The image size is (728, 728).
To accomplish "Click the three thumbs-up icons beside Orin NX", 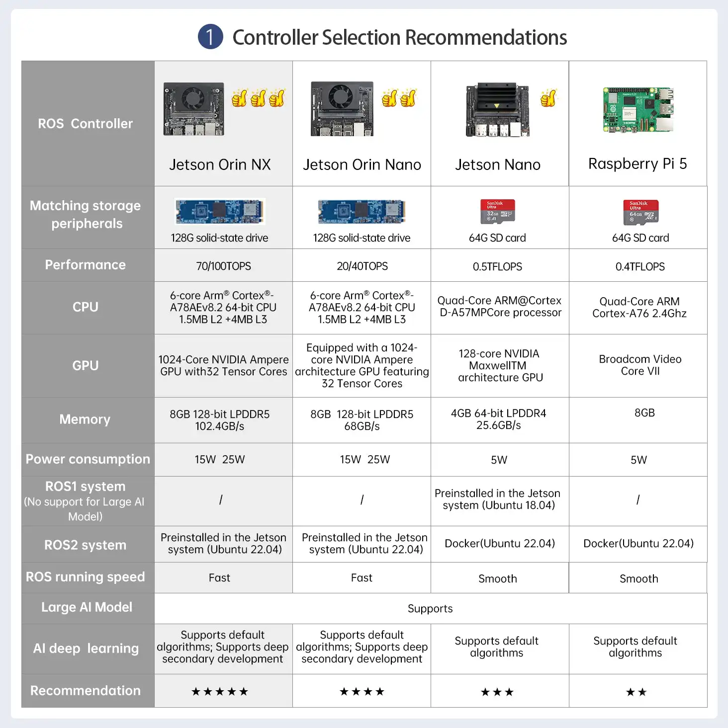I will coord(258,98).
